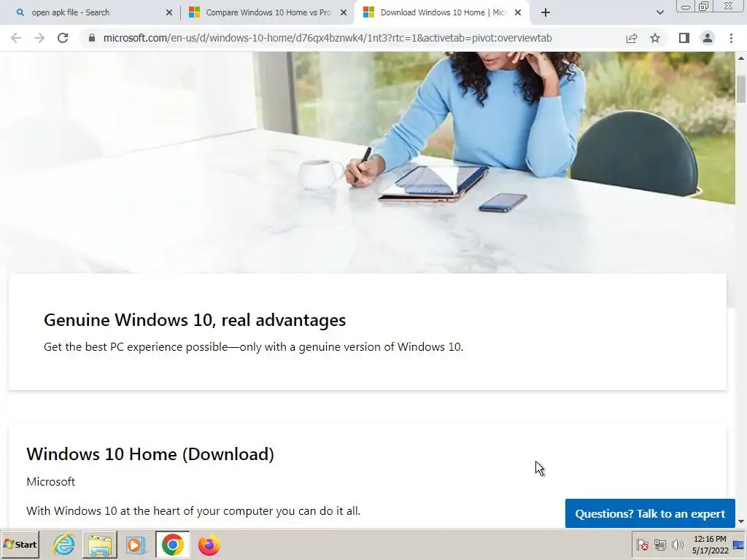The image size is (747, 560).
Task: Open Windows Media Player taskbar icon
Action: pyautogui.click(x=136, y=545)
